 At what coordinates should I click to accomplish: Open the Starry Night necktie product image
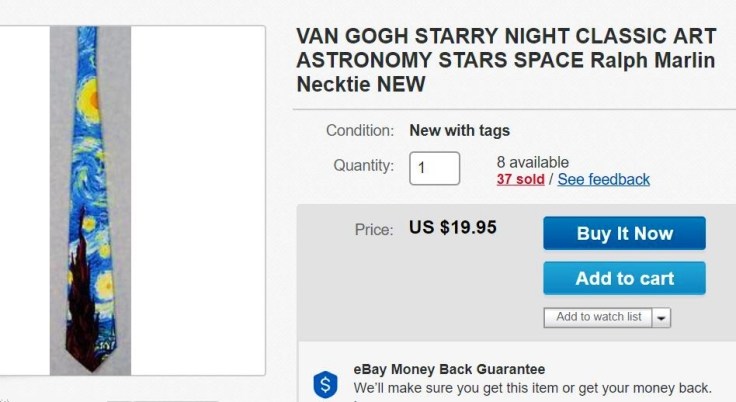click(91, 200)
